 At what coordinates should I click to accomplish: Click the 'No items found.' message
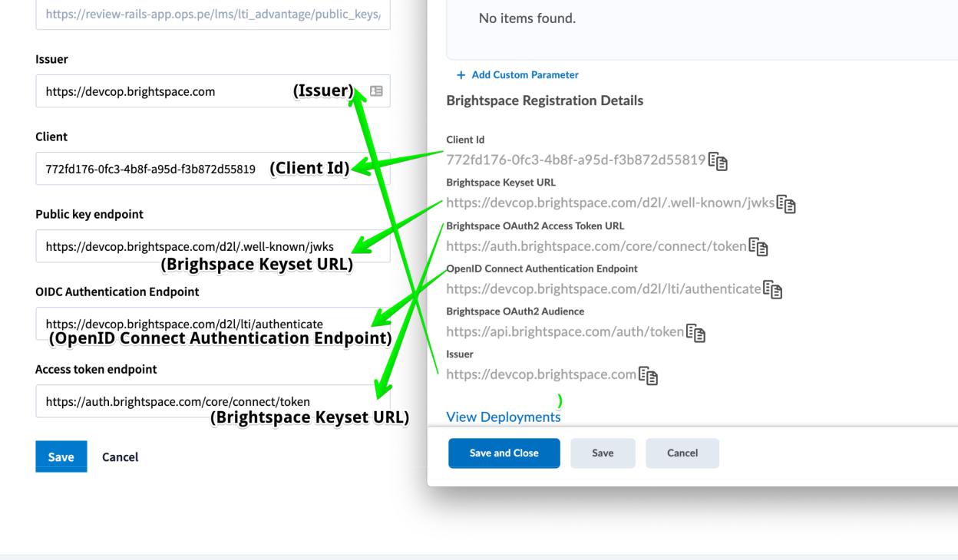[x=527, y=18]
